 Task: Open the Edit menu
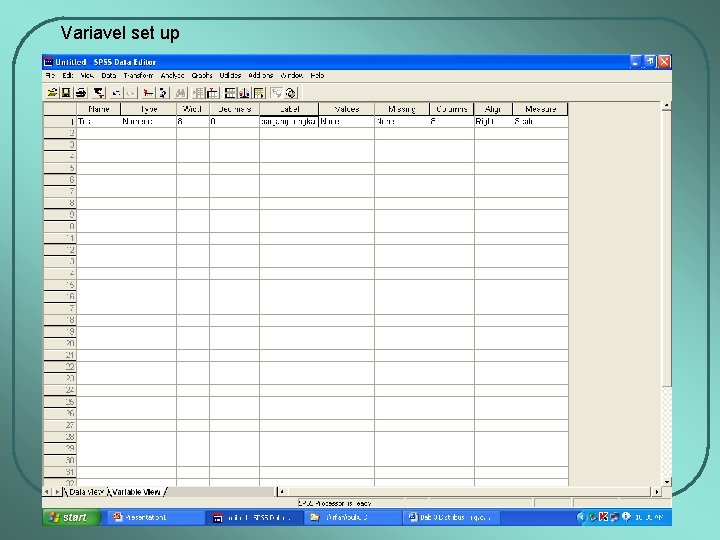[x=68, y=75]
